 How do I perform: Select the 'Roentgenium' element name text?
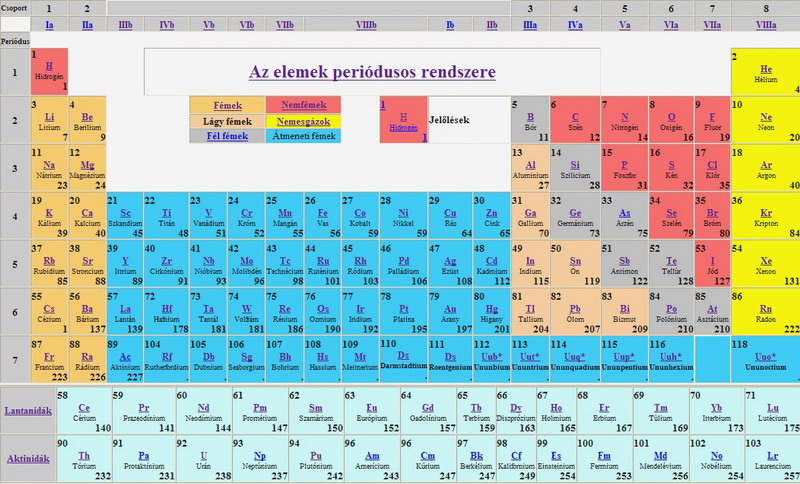tap(451, 367)
